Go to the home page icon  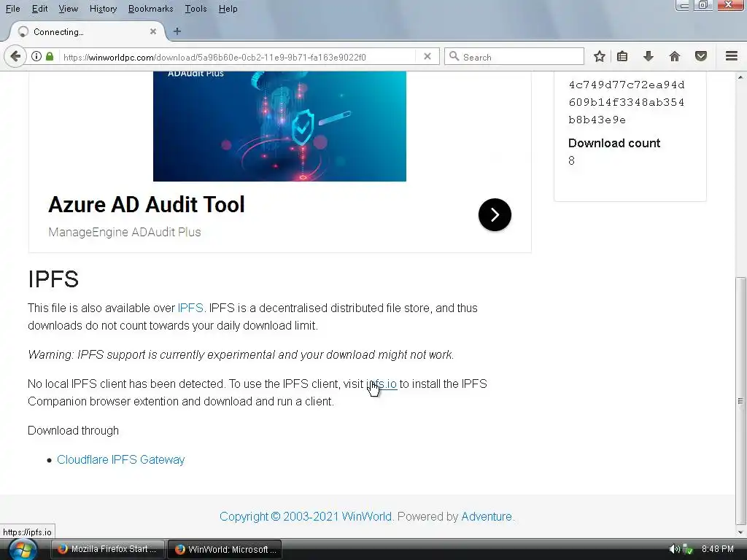coord(675,56)
